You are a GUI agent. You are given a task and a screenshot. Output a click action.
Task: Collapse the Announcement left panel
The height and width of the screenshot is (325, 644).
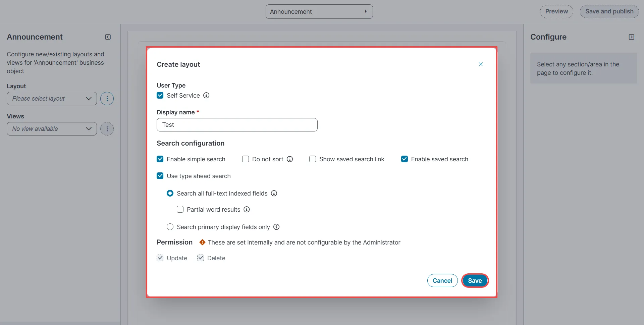108,37
